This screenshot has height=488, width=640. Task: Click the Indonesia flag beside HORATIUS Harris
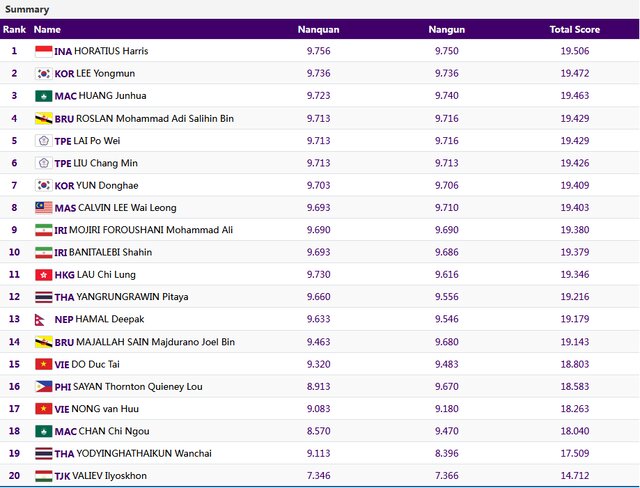[43, 51]
